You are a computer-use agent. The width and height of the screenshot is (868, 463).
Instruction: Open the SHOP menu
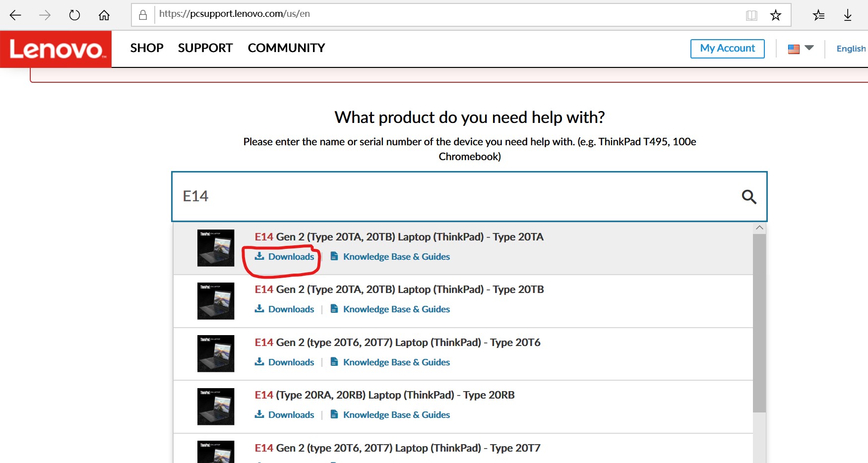click(147, 48)
